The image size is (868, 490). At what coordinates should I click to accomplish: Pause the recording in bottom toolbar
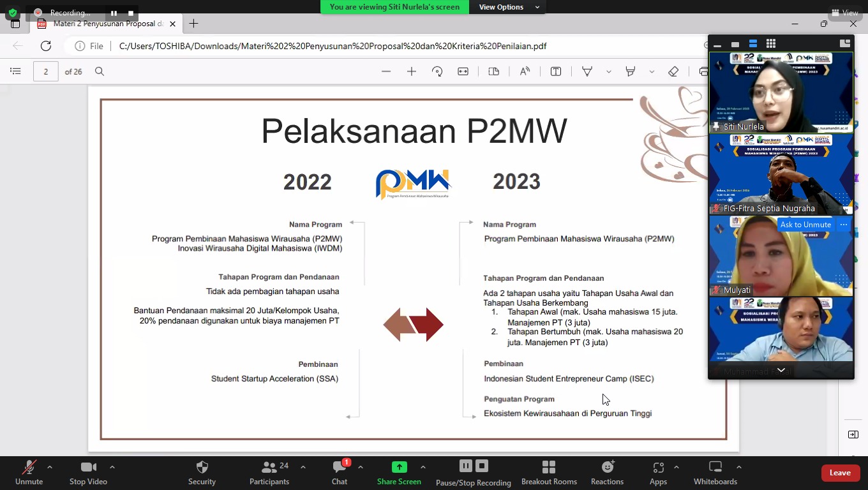(466, 466)
